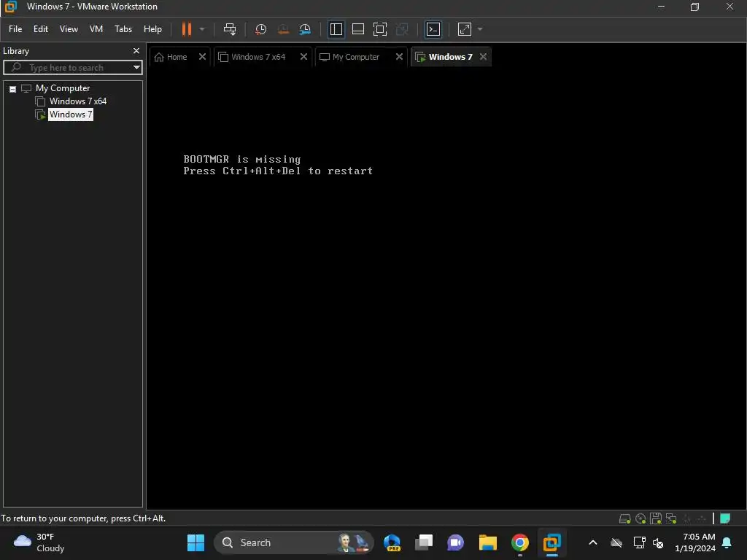Click the VMware Workstation taskbar icon

click(x=551, y=542)
